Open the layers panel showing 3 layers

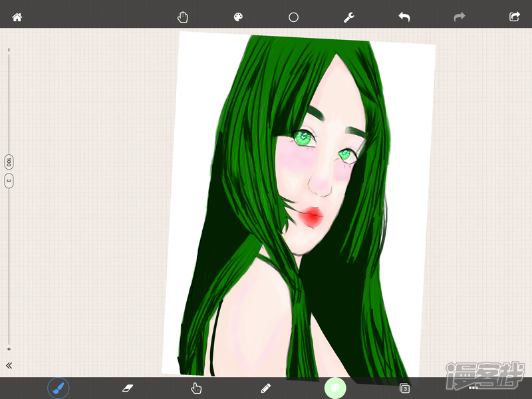(404, 388)
